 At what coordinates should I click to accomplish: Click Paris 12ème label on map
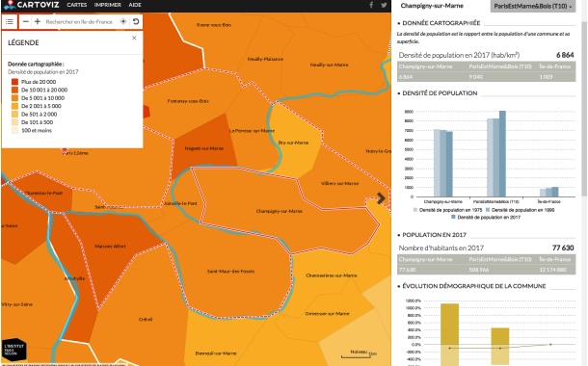pyautogui.click(x=75, y=153)
